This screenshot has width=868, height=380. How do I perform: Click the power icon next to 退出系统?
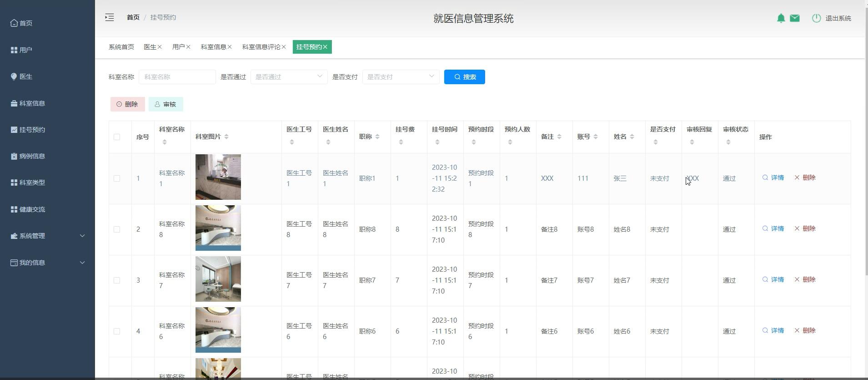tap(817, 18)
